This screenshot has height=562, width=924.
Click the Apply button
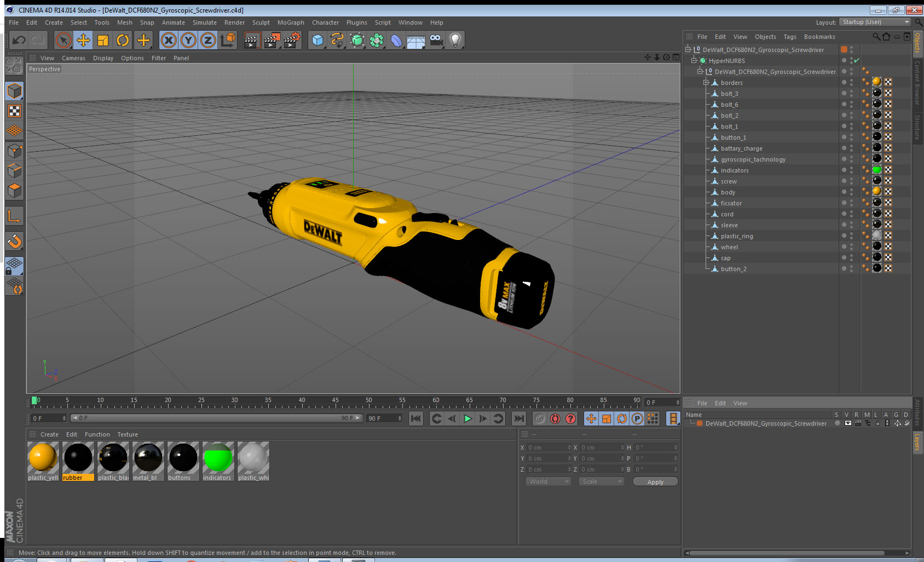coord(655,482)
